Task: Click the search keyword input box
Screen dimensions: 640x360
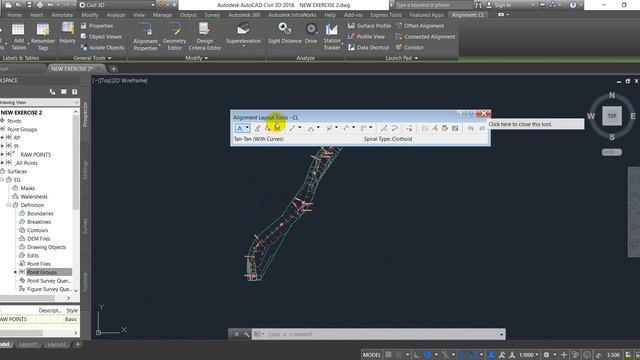Action: tap(433, 5)
